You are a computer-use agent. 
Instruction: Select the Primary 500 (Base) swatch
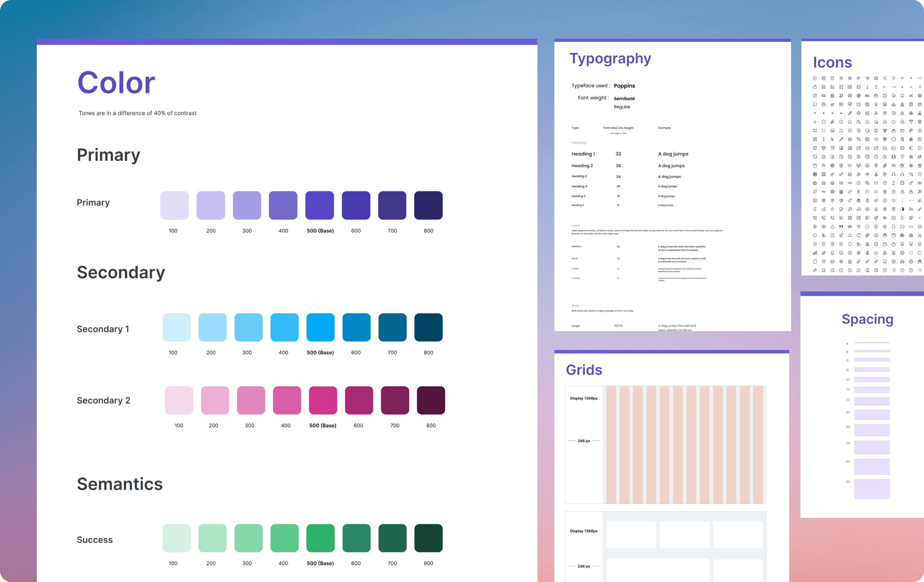(320, 205)
